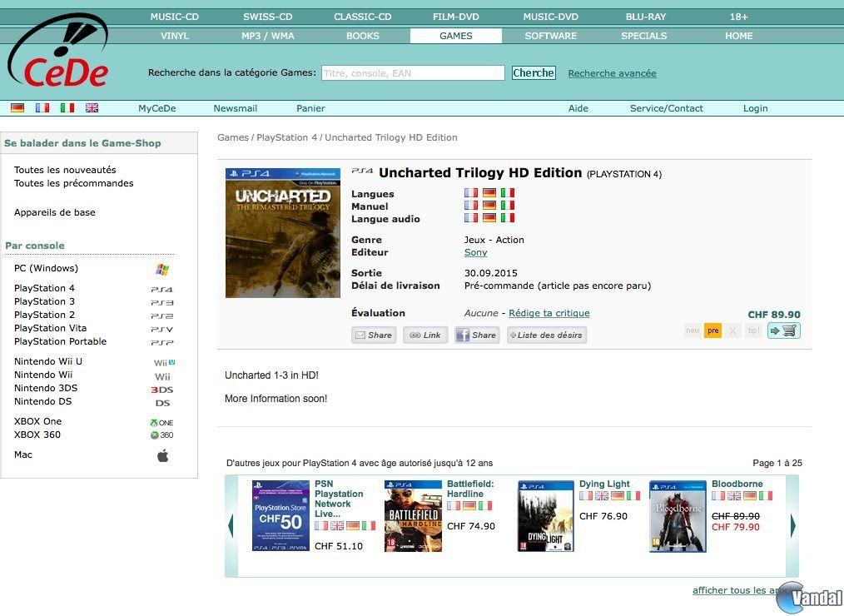Open Uncharted Remastered Trilogy cover image
The image size is (844, 616).
tap(283, 233)
